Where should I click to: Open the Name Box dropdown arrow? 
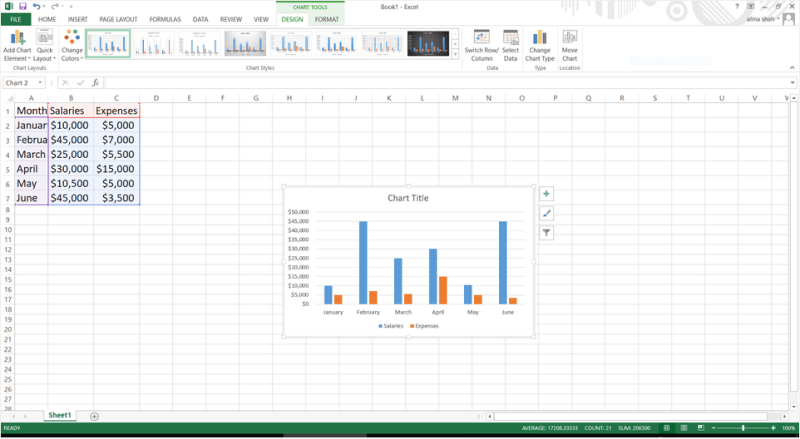[40, 83]
